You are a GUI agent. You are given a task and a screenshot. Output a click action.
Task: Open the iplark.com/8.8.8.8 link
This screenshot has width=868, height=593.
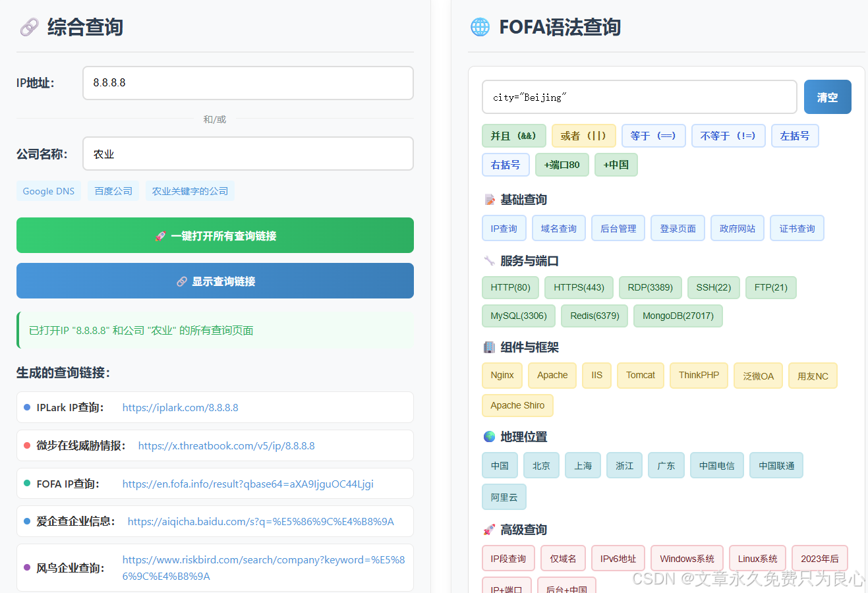(181, 408)
